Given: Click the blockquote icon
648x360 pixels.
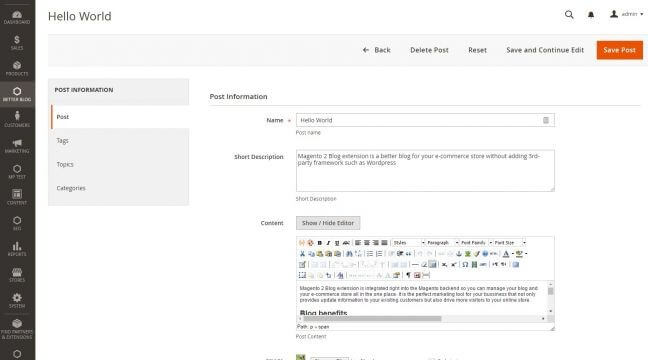Looking at the screenshot, I should pos(409,253).
